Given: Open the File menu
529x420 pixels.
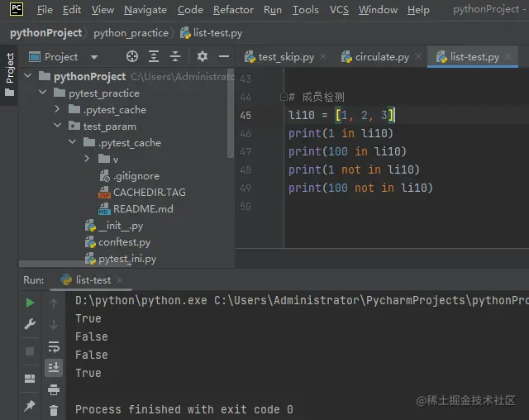Looking at the screenshot, I should (45, 10).
